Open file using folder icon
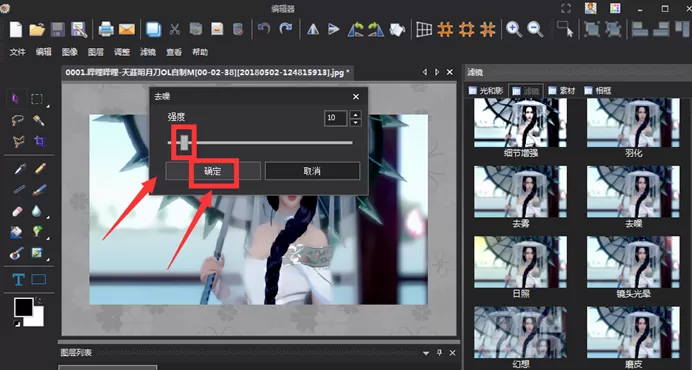The width and height of the screenshot is (692, 370). click(x=37, y=30)
